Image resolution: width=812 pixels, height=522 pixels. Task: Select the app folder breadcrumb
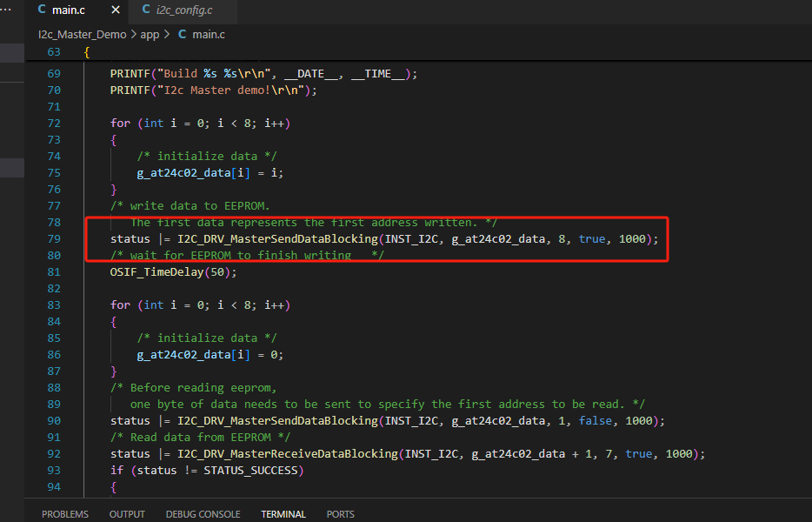click(150, 34)
